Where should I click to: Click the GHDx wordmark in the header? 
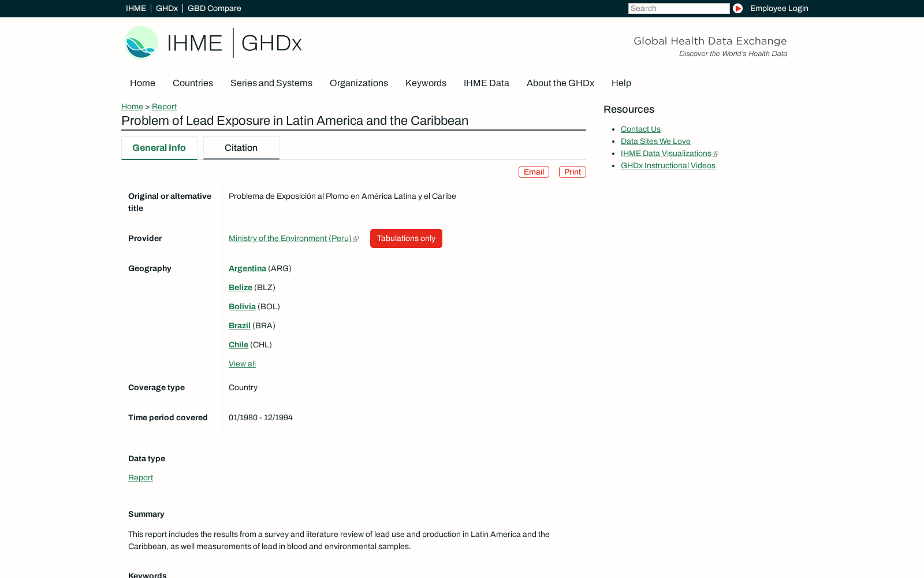(271, 43)
